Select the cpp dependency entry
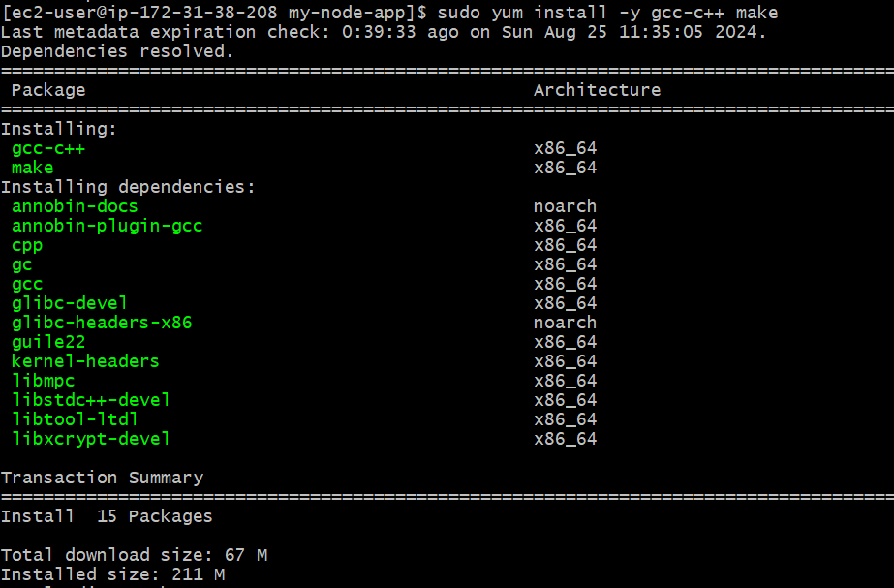The image size is (894, 588). click(26, 245)
